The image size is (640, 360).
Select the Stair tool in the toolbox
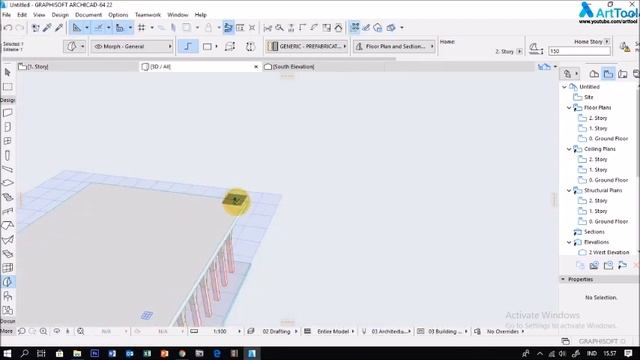(7, 197)
